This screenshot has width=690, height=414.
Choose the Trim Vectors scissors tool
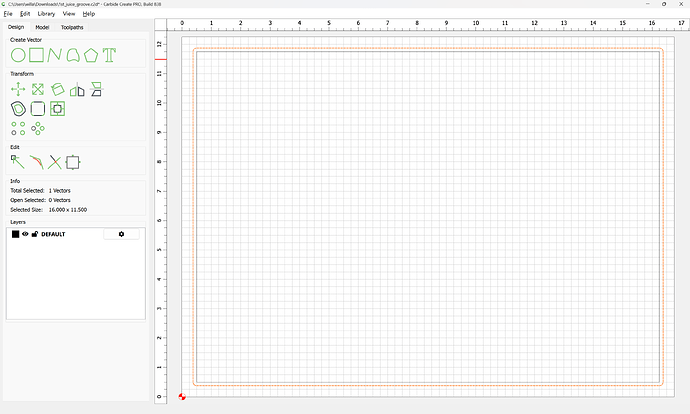(55, 162)
